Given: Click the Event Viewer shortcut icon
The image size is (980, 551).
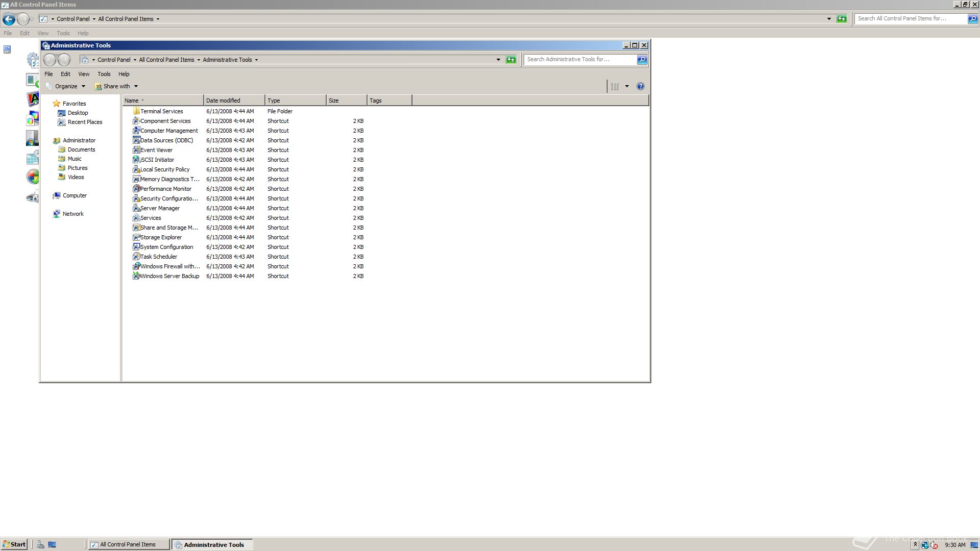Looking at the screenshot, I should click(136, 150).
